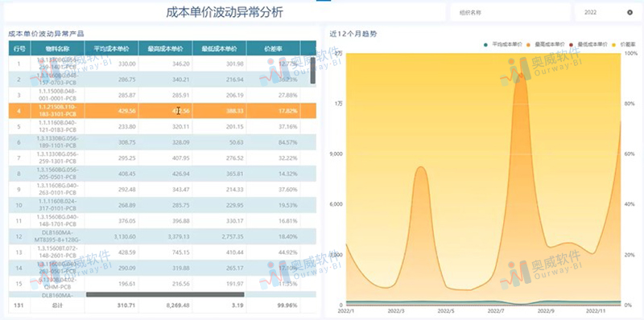Sort by 最低成本单价 column header
Viewport: 644px width, 320px height.
219,48
